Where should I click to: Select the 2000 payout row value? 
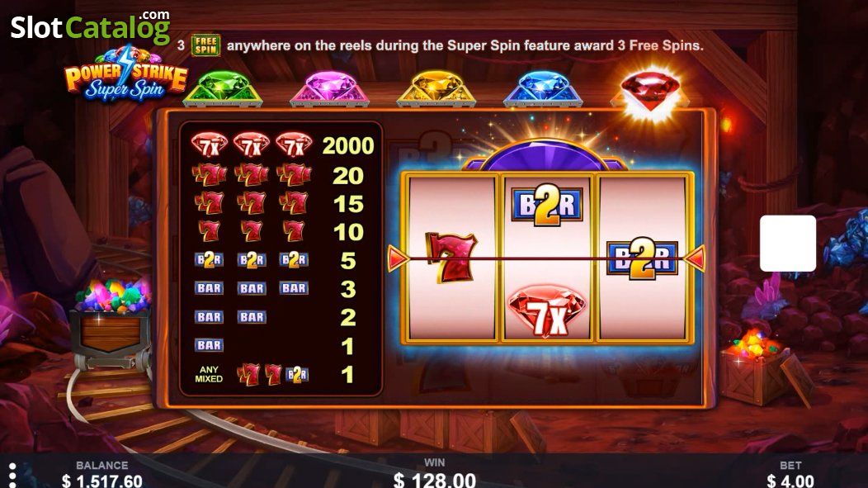point(348,145)
